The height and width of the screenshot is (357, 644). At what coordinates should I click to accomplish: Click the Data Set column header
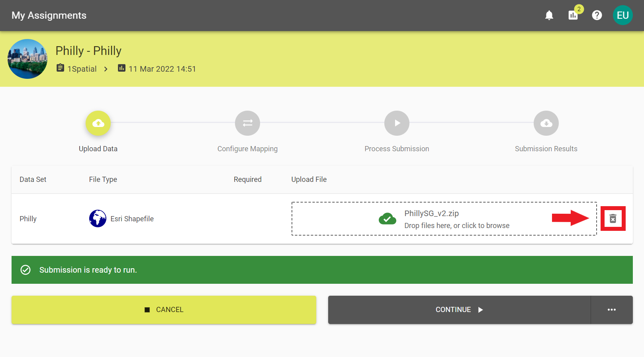coord(33,179)
